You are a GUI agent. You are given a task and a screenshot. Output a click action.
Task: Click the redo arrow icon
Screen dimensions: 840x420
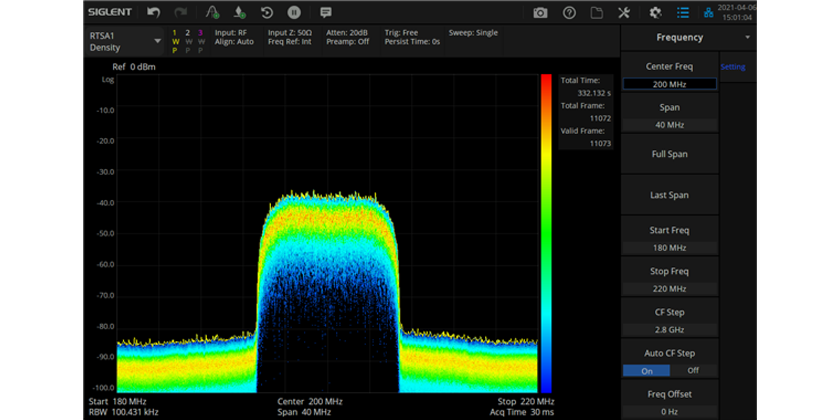[x=181, y=12]
